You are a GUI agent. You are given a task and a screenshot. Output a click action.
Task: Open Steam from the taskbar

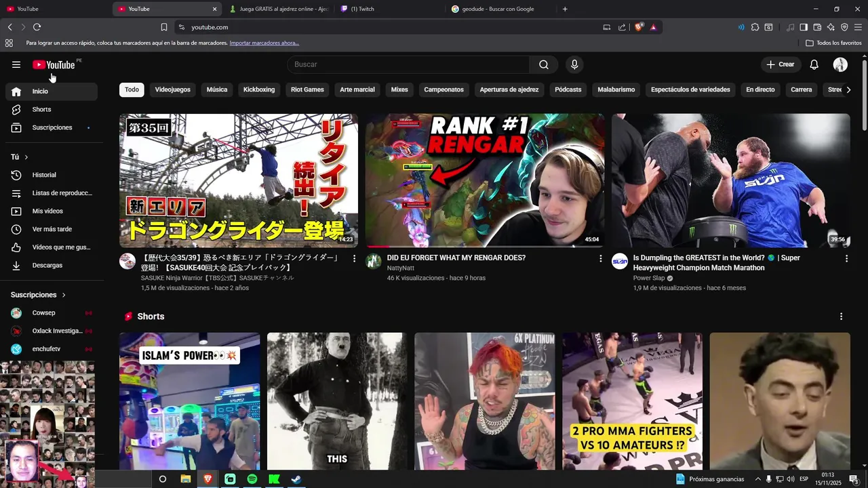coord(296,479)
